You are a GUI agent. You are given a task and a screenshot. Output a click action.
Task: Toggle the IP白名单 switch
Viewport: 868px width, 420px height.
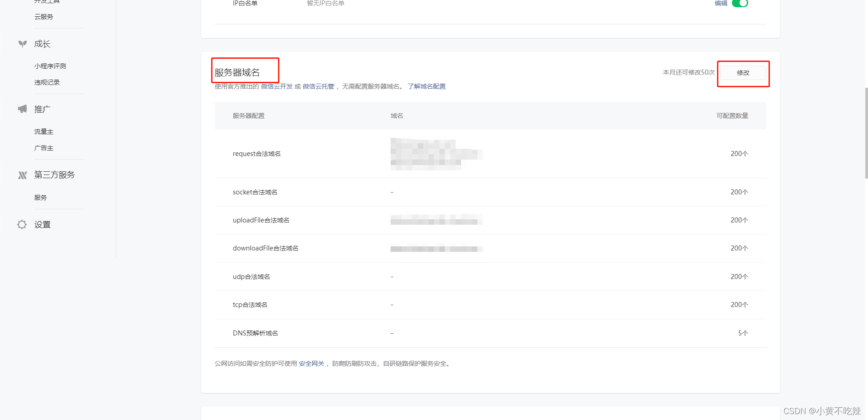coord(740,3)
